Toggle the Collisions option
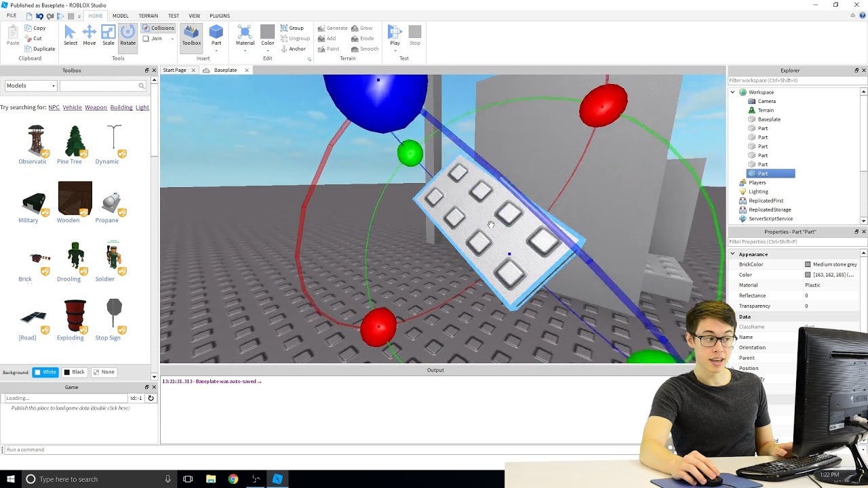 158,28
